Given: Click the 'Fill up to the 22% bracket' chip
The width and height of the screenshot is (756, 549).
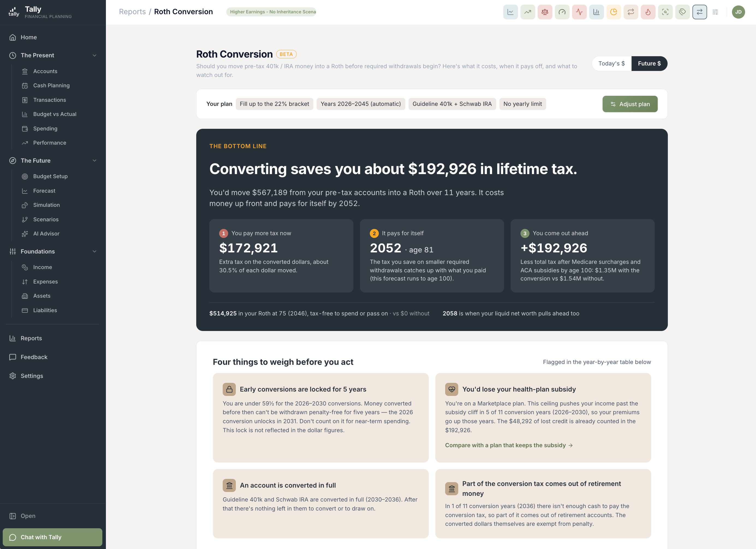Looking at the screenshot, I should click(x=274, y=104).
